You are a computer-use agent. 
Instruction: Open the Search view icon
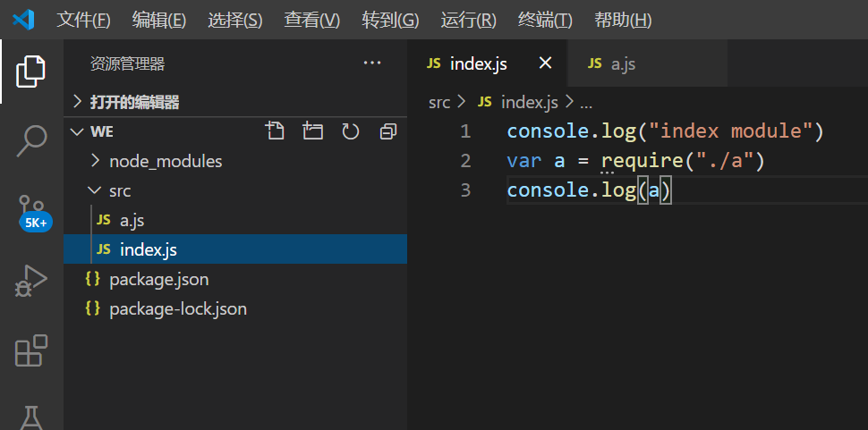31,140
